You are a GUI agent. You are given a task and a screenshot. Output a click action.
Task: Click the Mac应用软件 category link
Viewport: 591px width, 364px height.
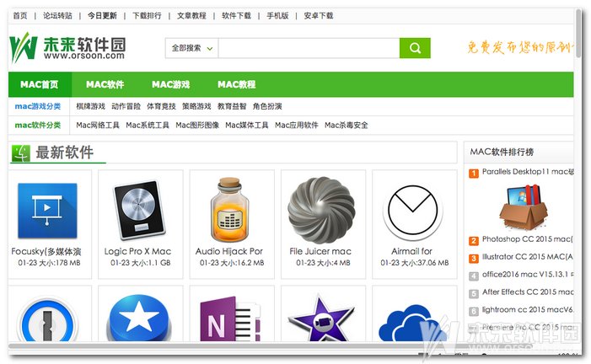pos(297,125)
